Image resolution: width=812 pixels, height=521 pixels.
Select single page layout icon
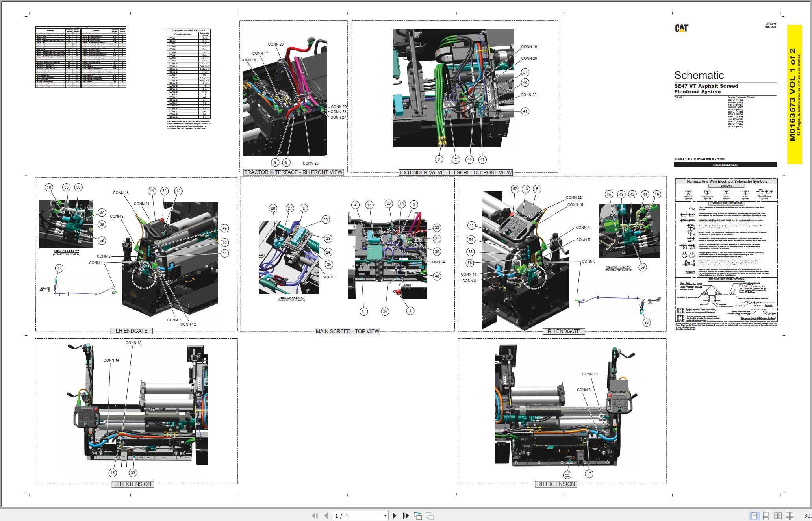coord(754,515)
